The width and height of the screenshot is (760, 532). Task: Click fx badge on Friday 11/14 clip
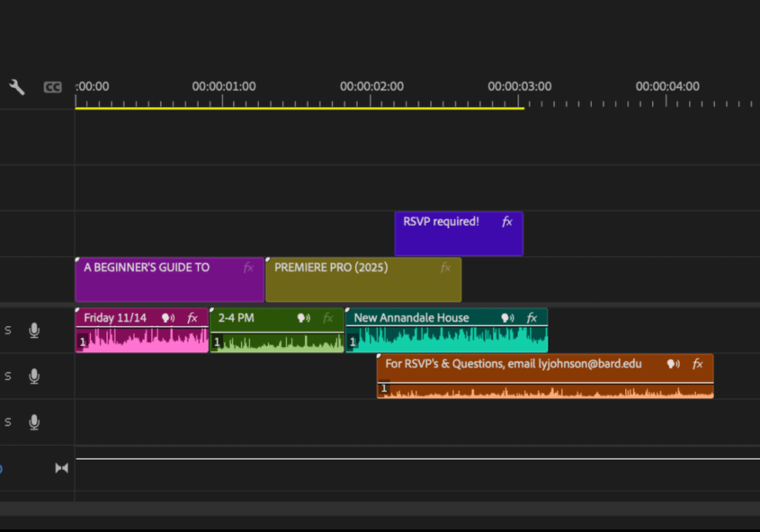[192, 318]
